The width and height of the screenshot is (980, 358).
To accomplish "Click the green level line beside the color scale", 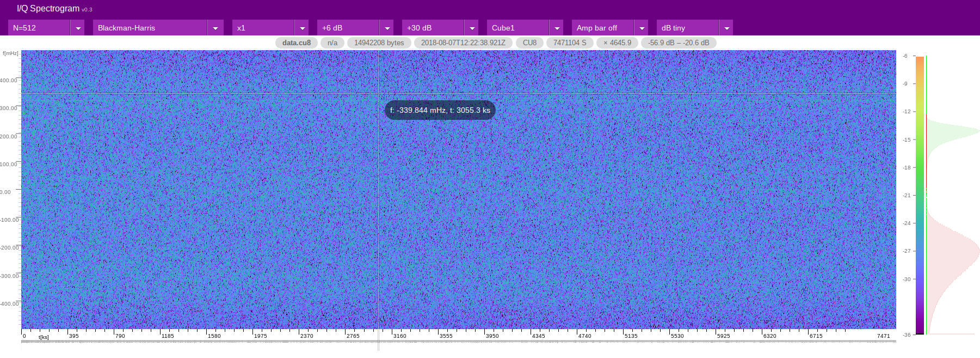I will click(x=926, y=195).
